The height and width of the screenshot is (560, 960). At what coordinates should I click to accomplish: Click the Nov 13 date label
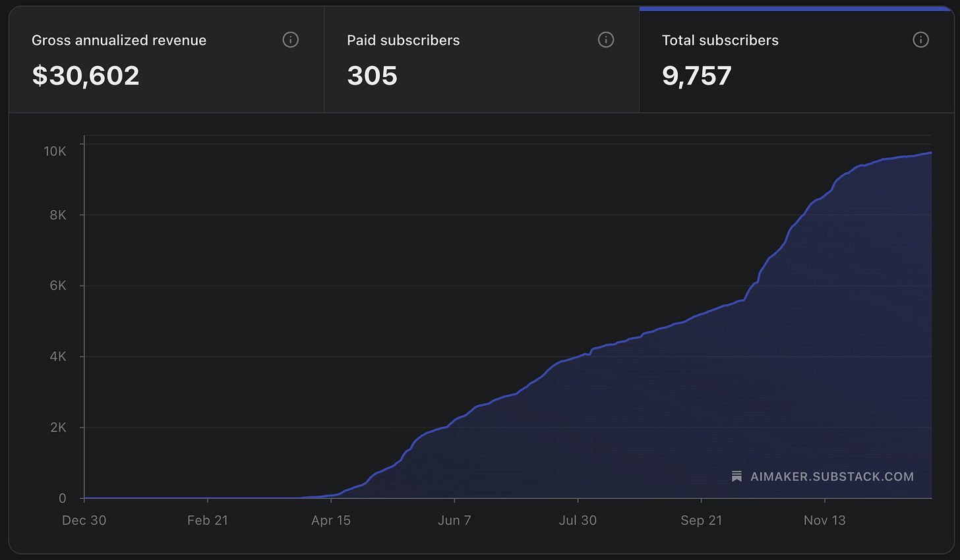pyautogui.click(x=824, y=520)
